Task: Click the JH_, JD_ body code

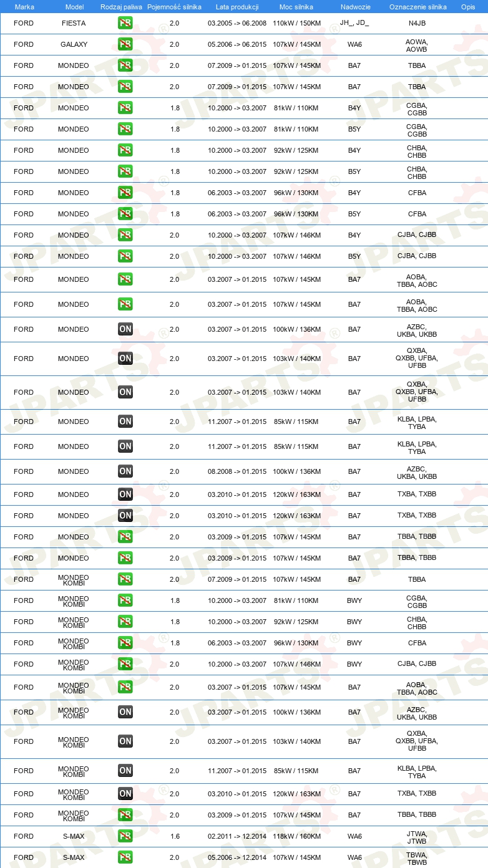Action: click(x=354, y=23)
